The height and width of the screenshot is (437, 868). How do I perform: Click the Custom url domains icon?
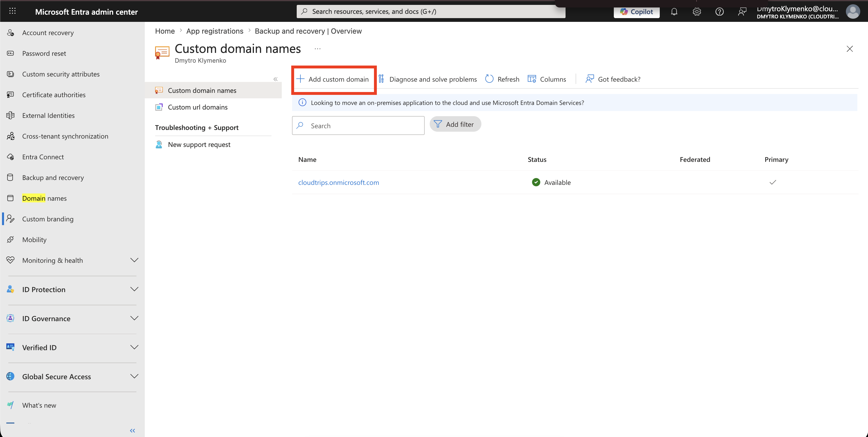(159, 107)
